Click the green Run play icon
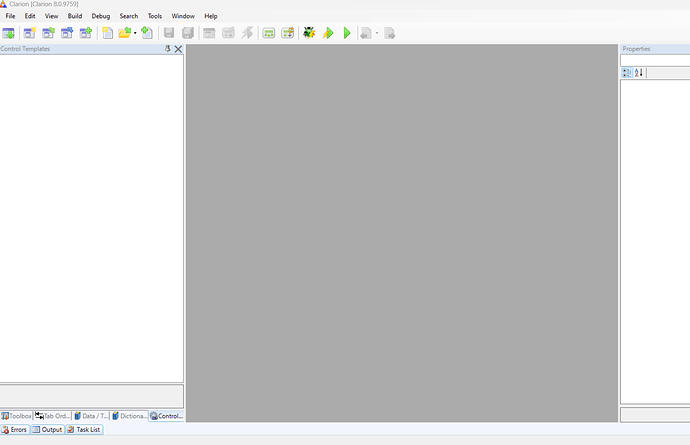 tap(347, 33)
